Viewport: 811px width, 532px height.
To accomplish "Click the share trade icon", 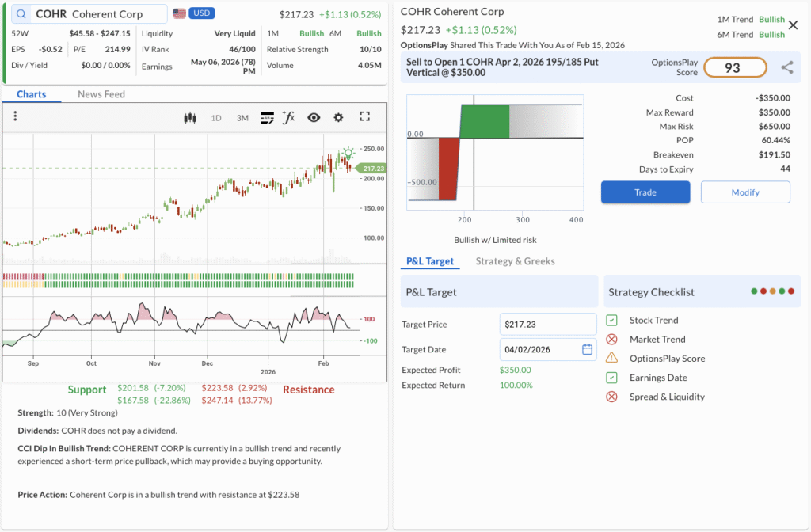I will tap(786, 68).
